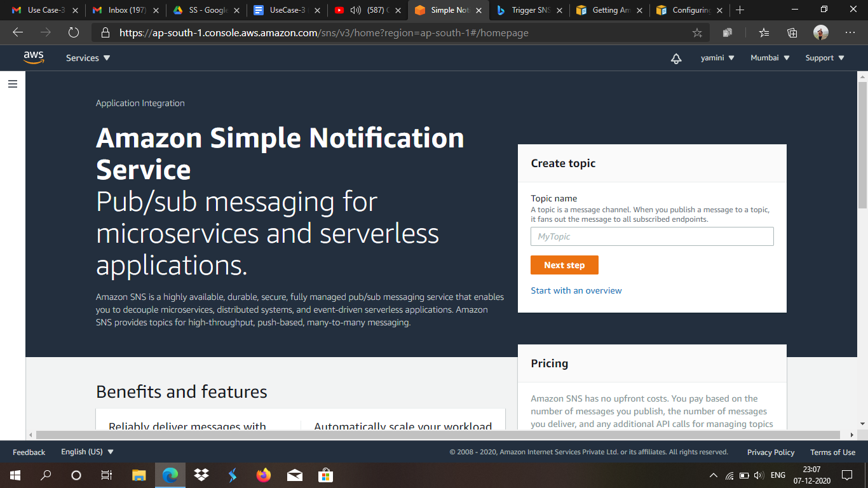868x488 pixels.
Task: Open a new browser tab
Action: (740, 10)
